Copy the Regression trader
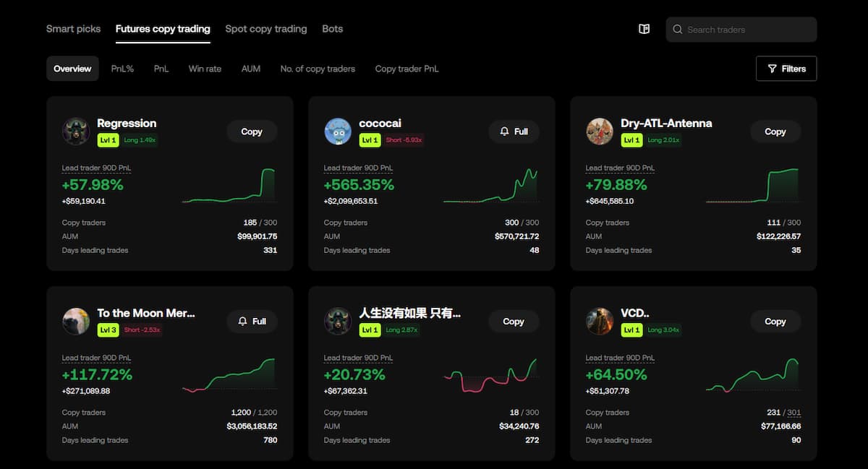This screenshot has width=868, height=469. pyautogui.click(x=252, y=132)
